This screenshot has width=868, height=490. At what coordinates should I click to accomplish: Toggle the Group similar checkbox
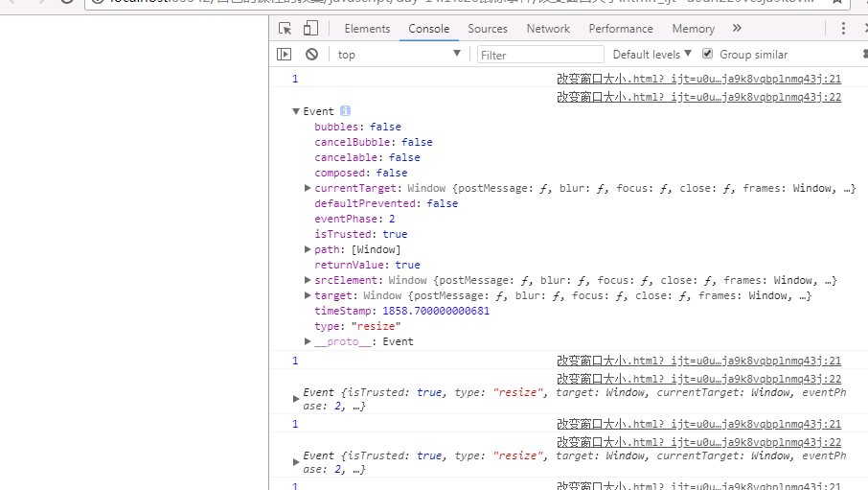(x=708, y=55)
